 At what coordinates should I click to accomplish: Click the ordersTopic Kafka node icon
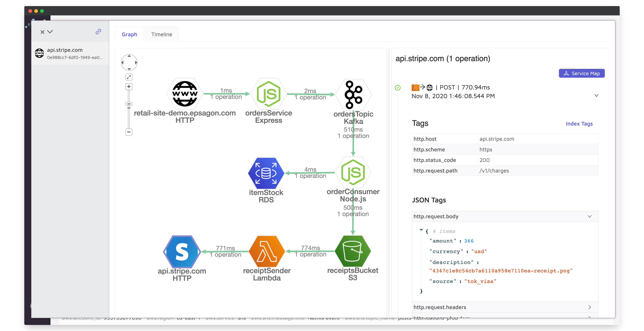pos(353,94)
